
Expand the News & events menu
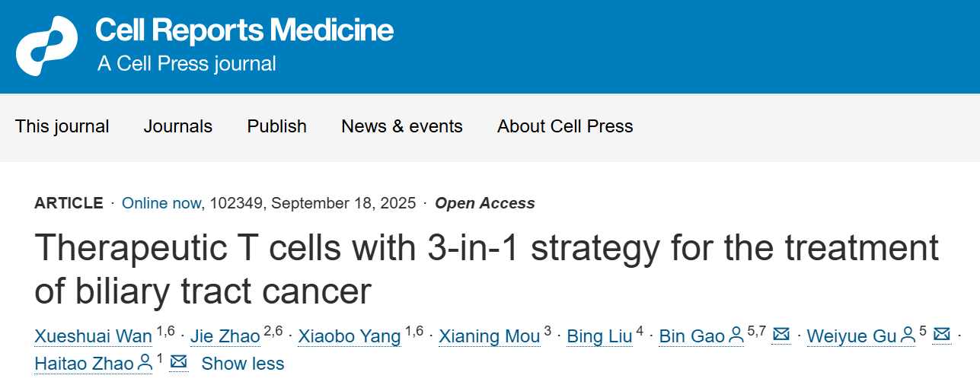click(402, 126)
